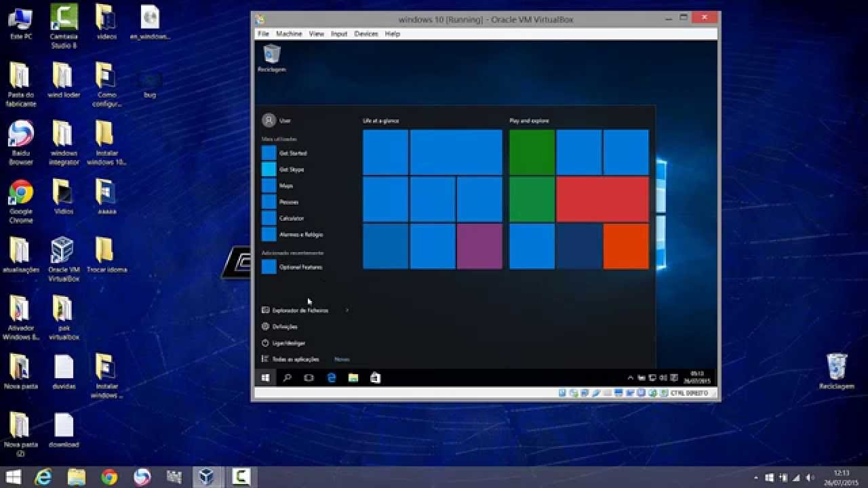
Task: Open the Trocar idioma folder
Action: click(x=106, y=256)
